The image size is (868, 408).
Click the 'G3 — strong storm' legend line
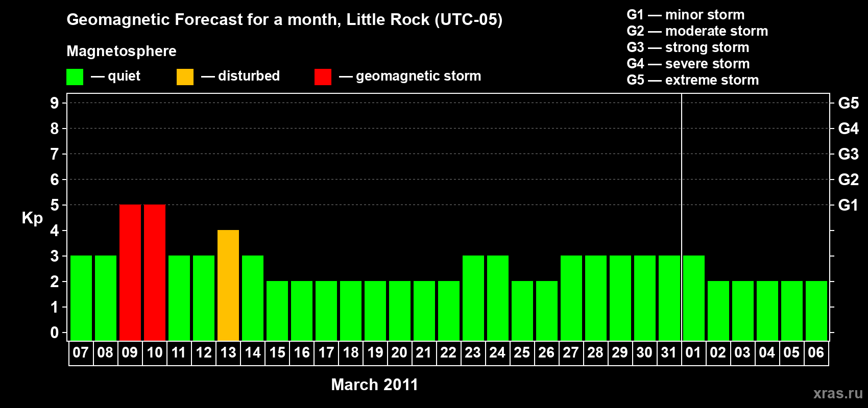click(x=688, y=47)
